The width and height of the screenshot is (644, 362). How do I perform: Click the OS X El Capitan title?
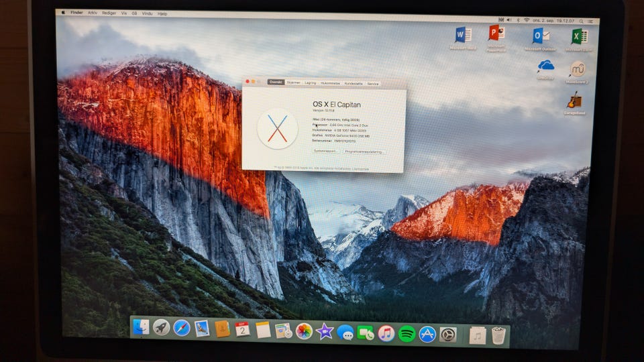click(x=336, y=105)
